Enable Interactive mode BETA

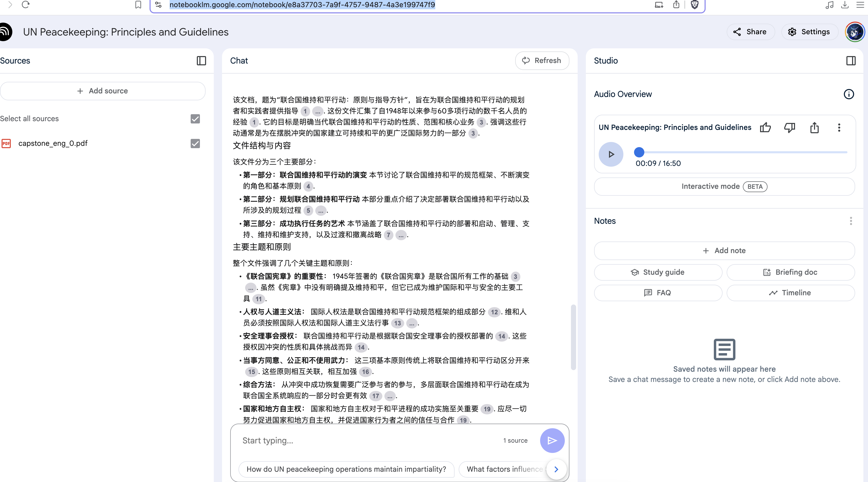(724, 186)
